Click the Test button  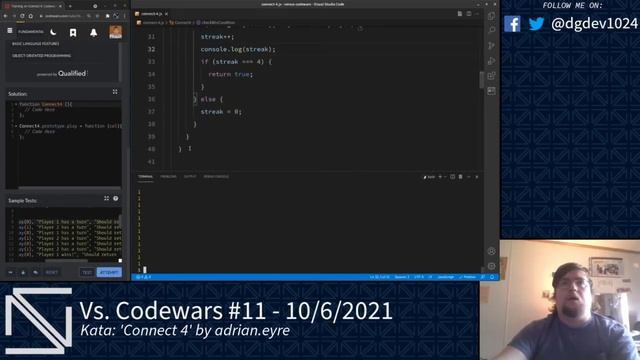click(x=87, y=272)
